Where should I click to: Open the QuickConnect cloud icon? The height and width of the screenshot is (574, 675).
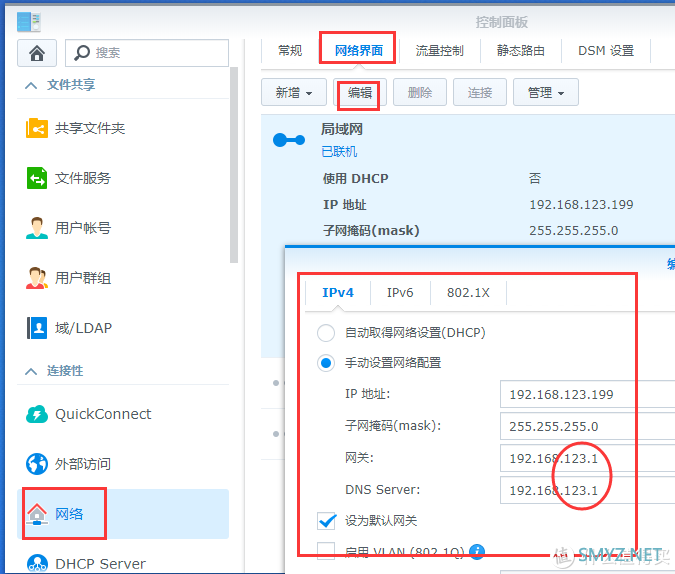point(37,414)
